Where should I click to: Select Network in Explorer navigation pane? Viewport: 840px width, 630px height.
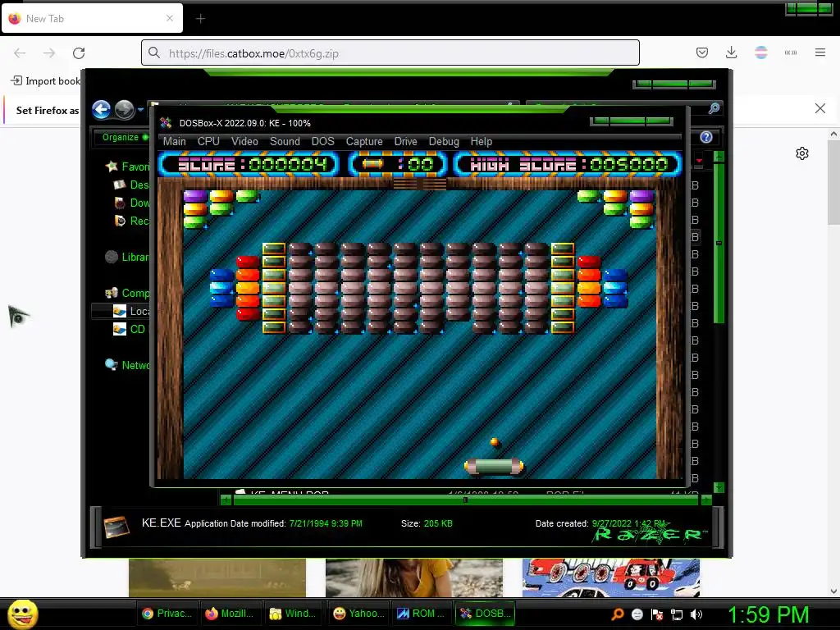pyautogui.click(x=127, y=365)
